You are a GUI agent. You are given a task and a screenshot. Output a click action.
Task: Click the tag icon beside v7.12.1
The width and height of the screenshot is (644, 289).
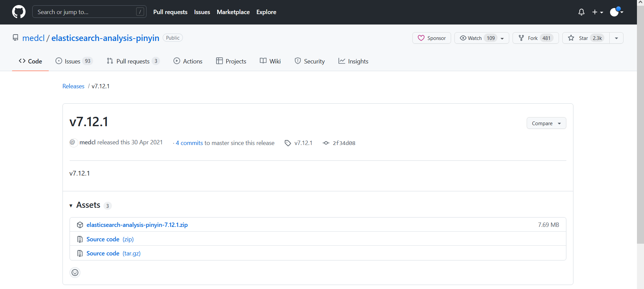[x=288, y=143]
